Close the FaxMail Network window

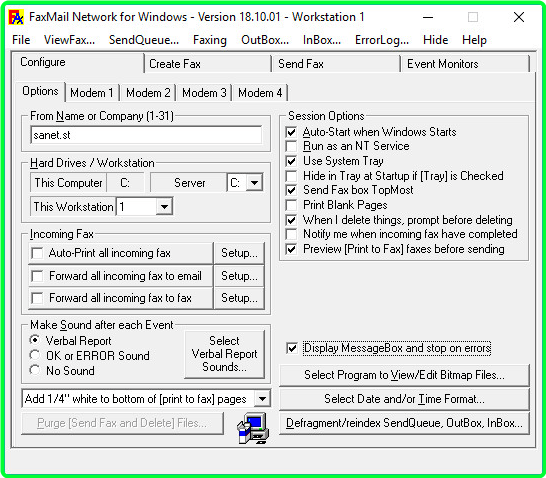(519, 17)
